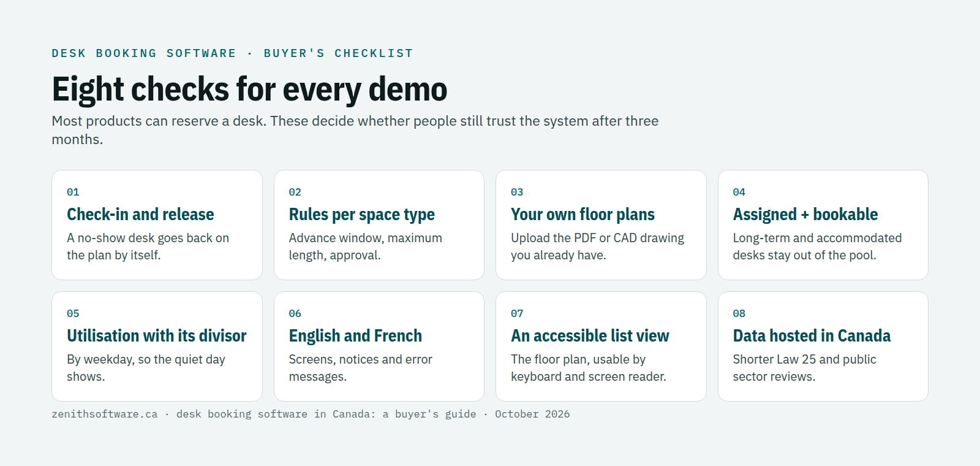
Task: Select 'Screens, notices and error messages' text
Action: click(x=361, y=368)
